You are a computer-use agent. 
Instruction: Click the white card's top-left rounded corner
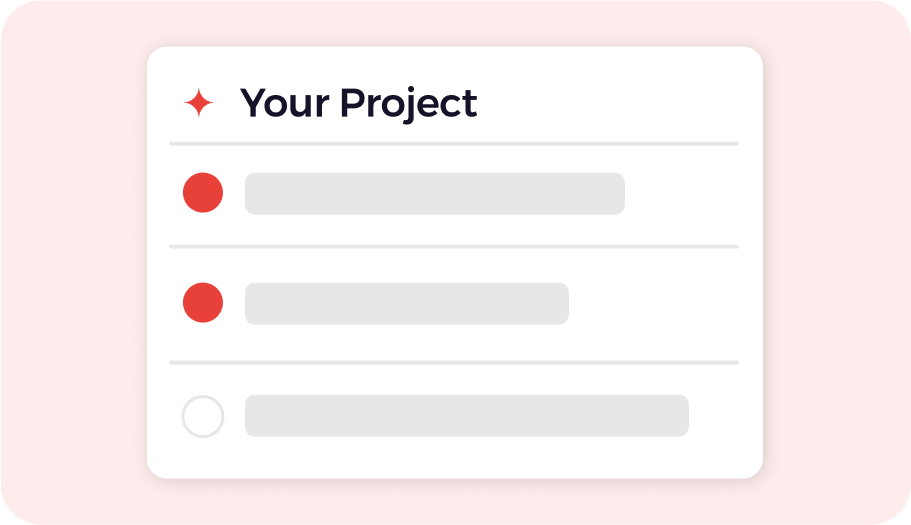[156, 56]
